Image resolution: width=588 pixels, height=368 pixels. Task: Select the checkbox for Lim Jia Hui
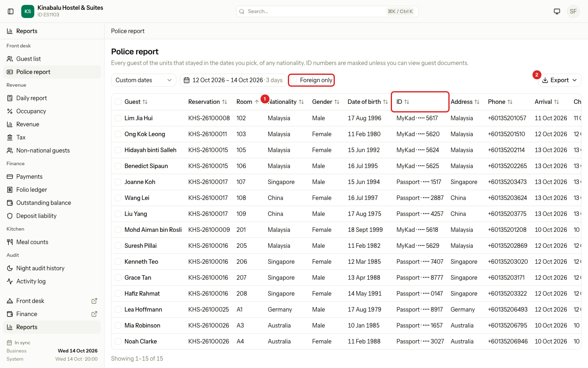click(x=118, y=118)
